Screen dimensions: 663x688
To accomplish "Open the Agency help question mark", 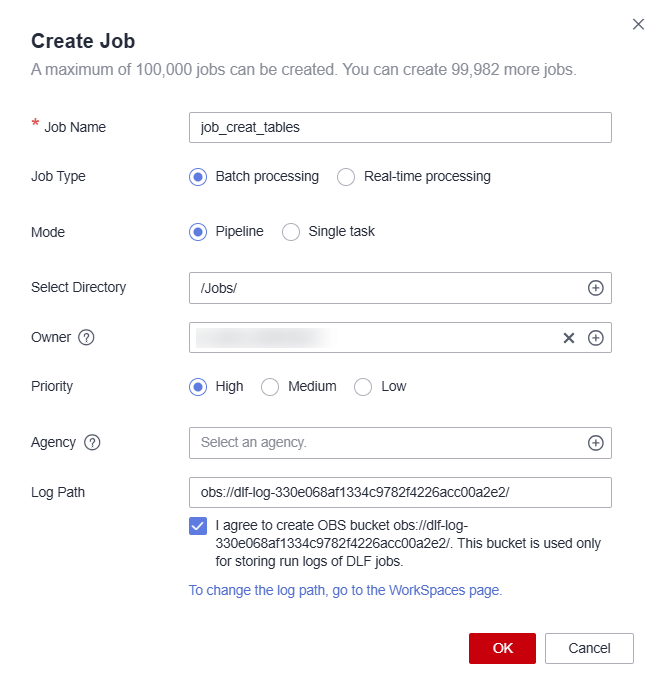I will tap(92, 442).
